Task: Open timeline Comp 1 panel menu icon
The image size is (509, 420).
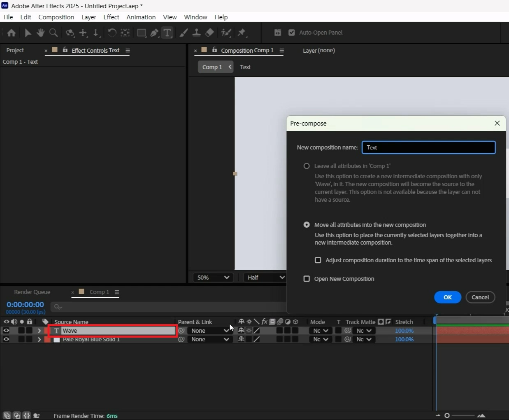Action: (117, 292)
